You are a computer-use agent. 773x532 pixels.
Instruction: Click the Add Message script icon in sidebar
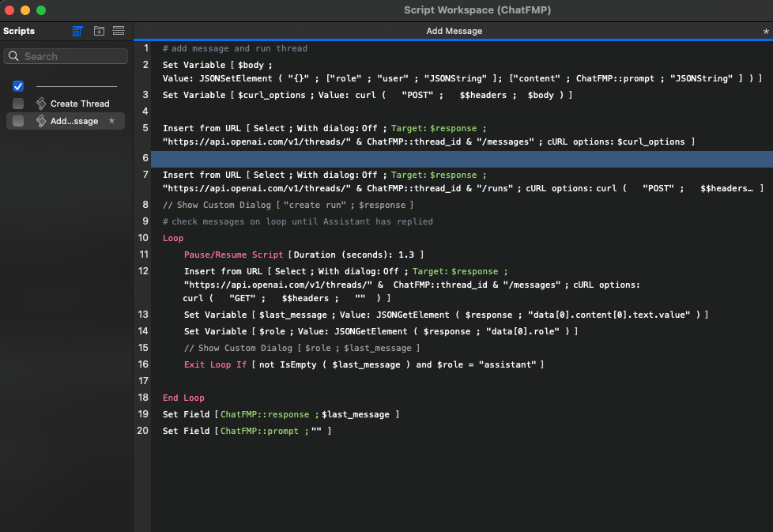(41, 121)
